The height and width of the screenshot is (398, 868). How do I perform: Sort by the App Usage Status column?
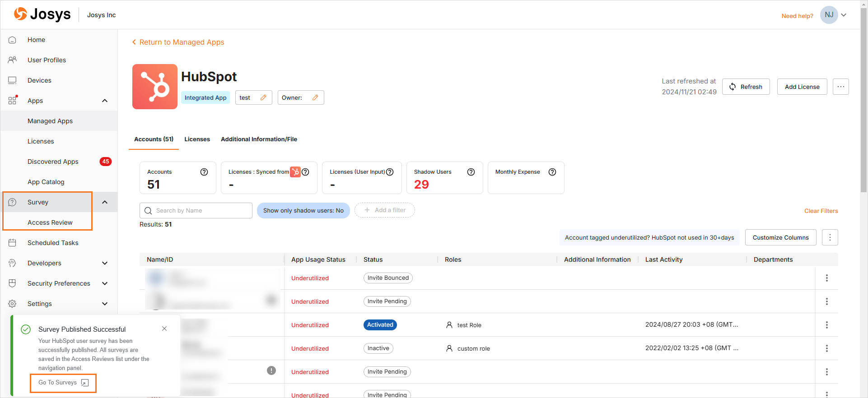[x=318, y=259]
